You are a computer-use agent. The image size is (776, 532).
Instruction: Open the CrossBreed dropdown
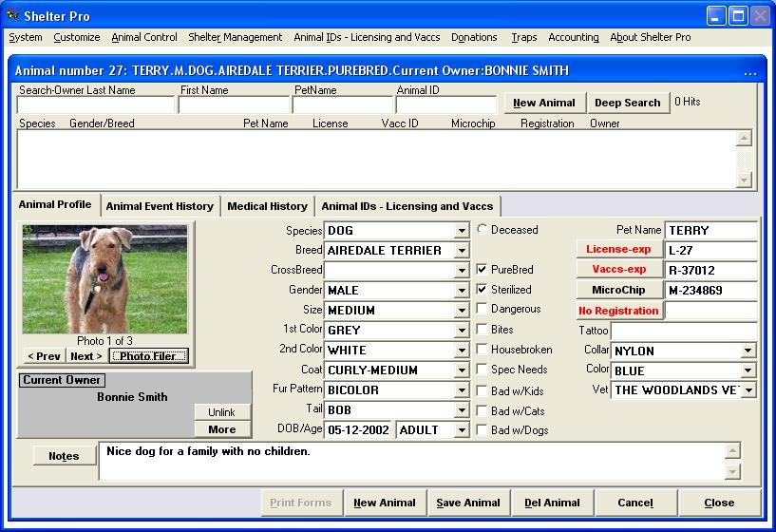click(x=462, y=270)
